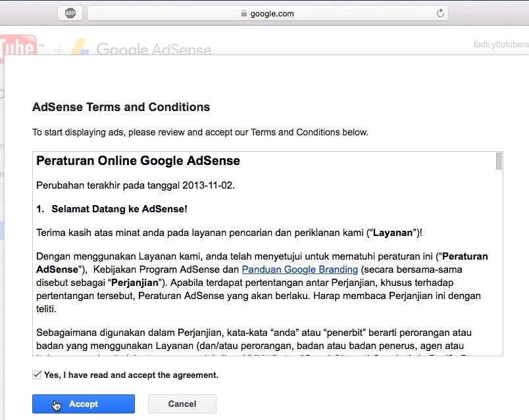
Task: Click the Adblock Plus (ABP) toolbar icon
Action: click(70, 13)
